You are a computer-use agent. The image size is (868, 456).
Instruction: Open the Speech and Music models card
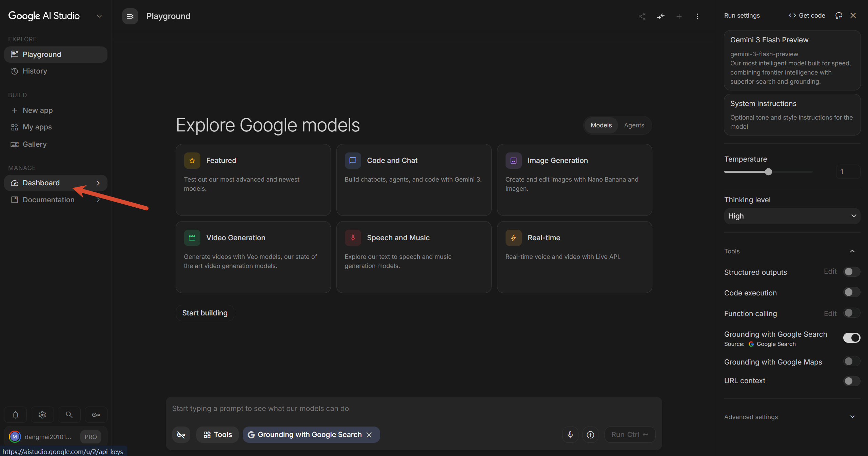pyautogui.click(x=414, y=257)
